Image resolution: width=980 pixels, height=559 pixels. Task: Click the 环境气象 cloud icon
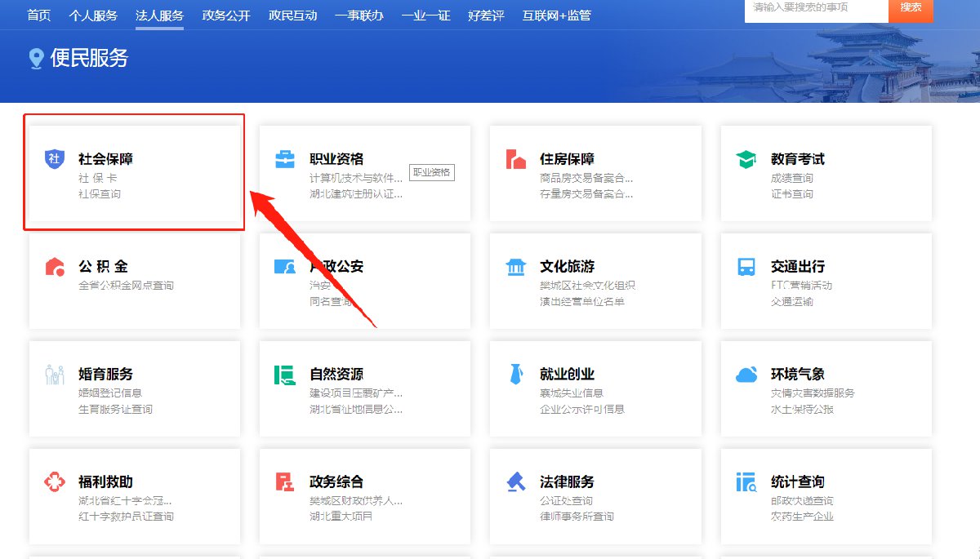[746, 375]
